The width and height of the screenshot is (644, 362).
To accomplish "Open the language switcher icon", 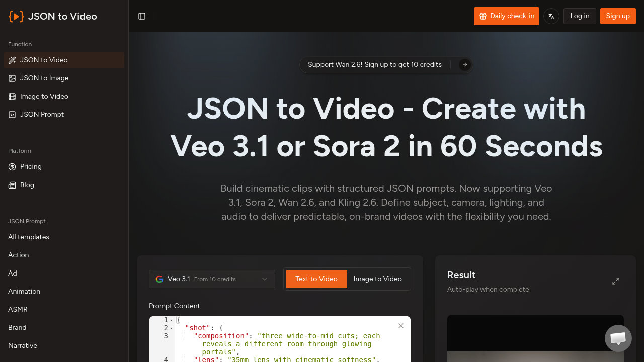I will point(551,16).
